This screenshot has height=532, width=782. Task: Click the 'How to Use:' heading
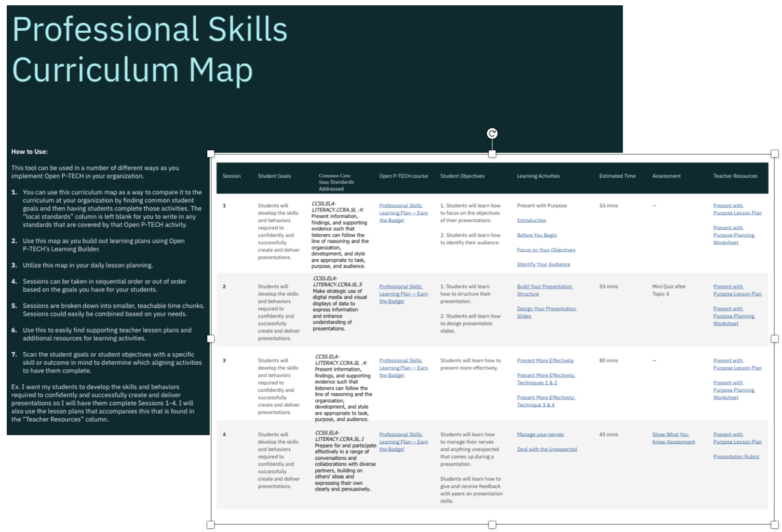coord(29,152)
